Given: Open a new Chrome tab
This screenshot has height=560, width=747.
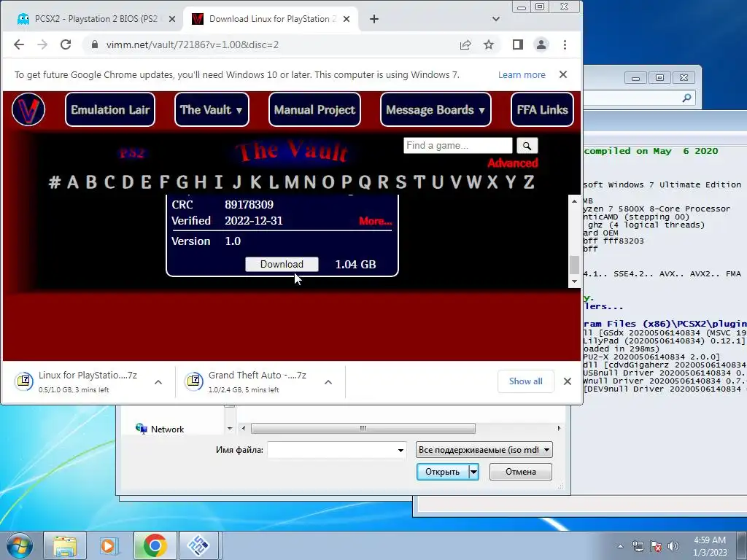Looking at the screenshot, I should pyautogui.click(x=374, y=19).
